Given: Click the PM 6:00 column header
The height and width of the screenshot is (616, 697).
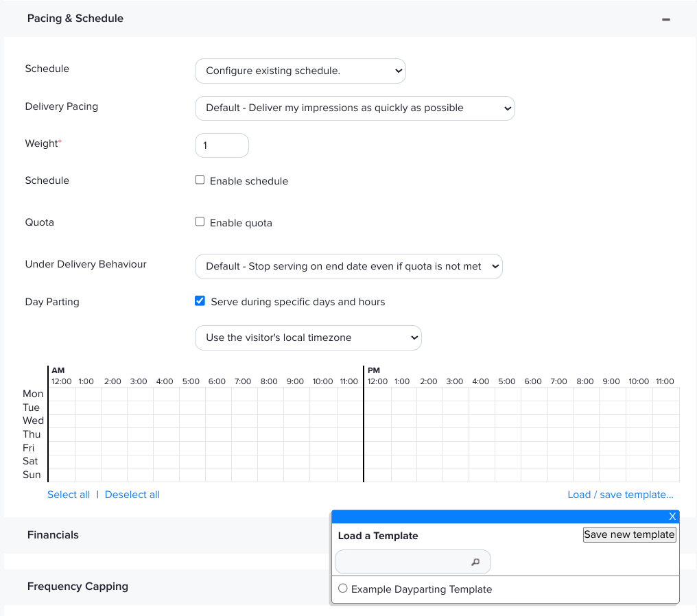Looking at the screenshot, I should point(533,381).
